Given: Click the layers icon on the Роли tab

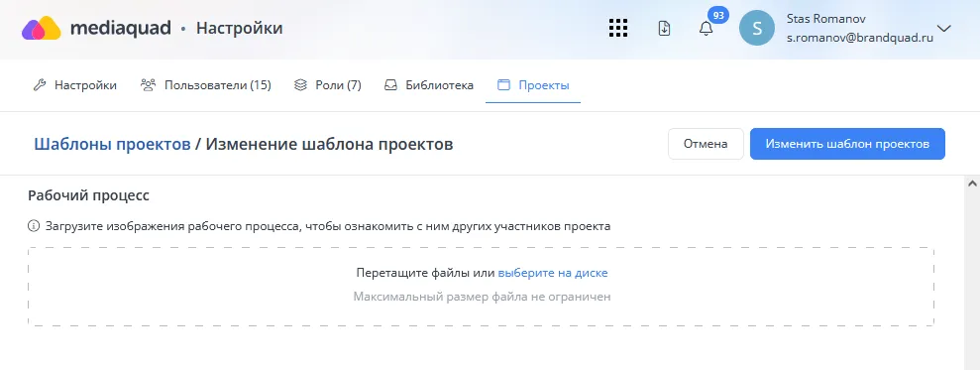Looking at the screenshot, I should [300, 85].
